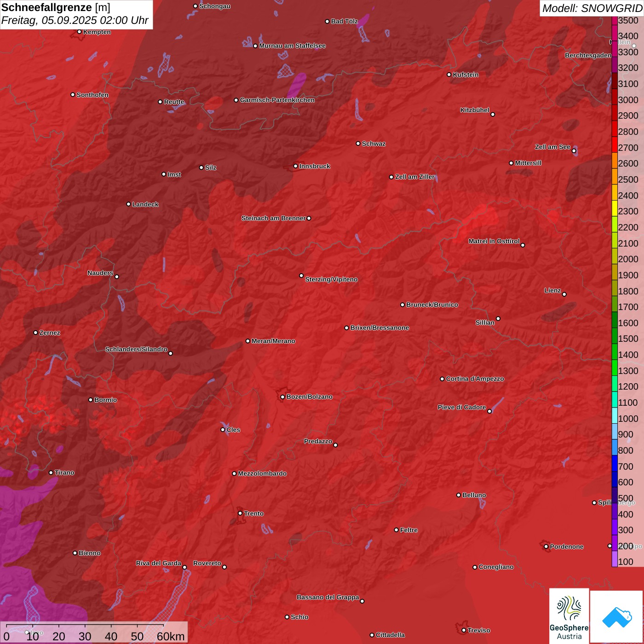644x644 pixels.
Task: Click the Tirano city marker dot
Action: tap(51, 472)
